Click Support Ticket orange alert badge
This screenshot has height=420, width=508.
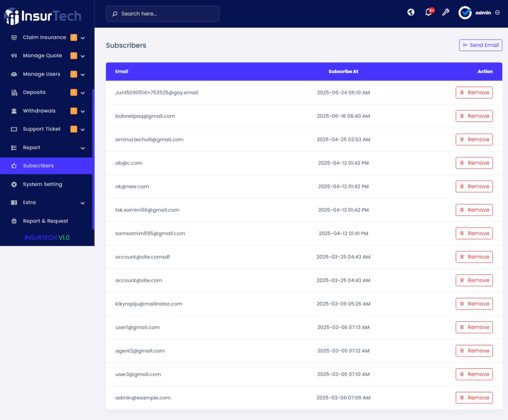[x=74, y=129]
